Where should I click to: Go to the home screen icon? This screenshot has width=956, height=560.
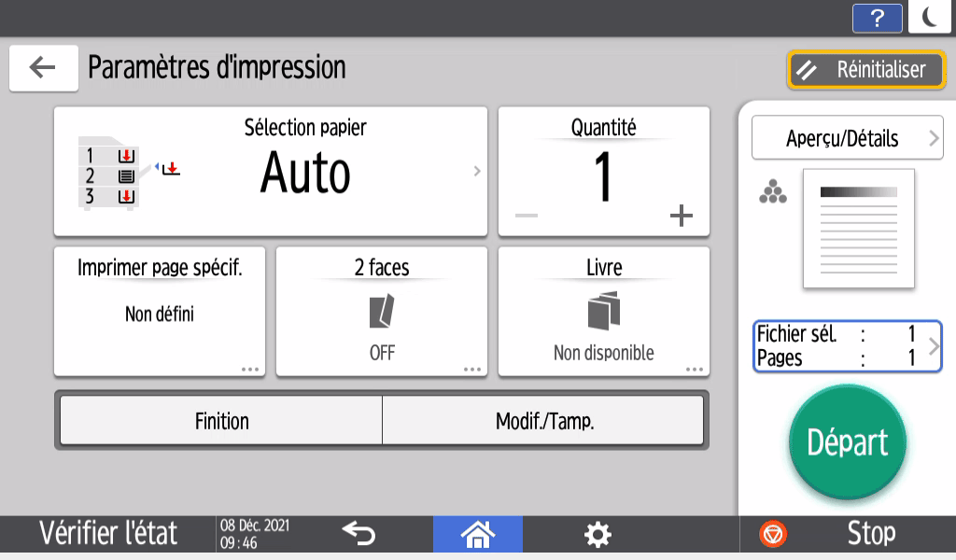(477, 534)
